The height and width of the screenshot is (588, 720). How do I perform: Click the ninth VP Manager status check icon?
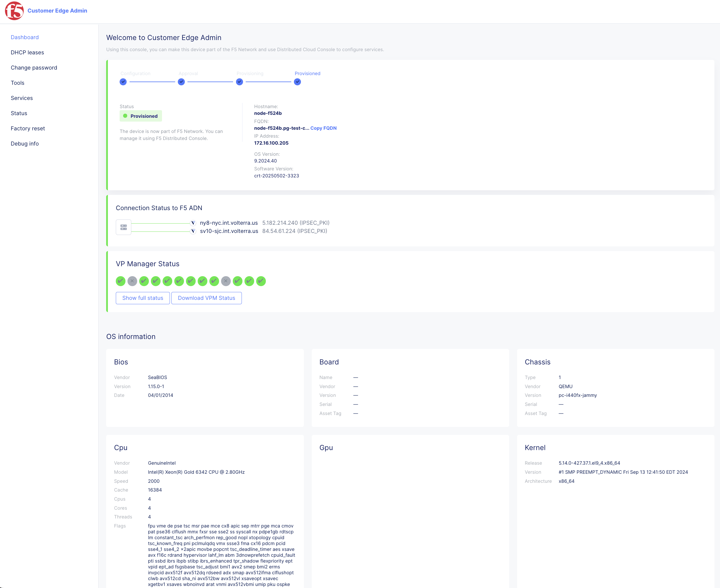(214, 281)
